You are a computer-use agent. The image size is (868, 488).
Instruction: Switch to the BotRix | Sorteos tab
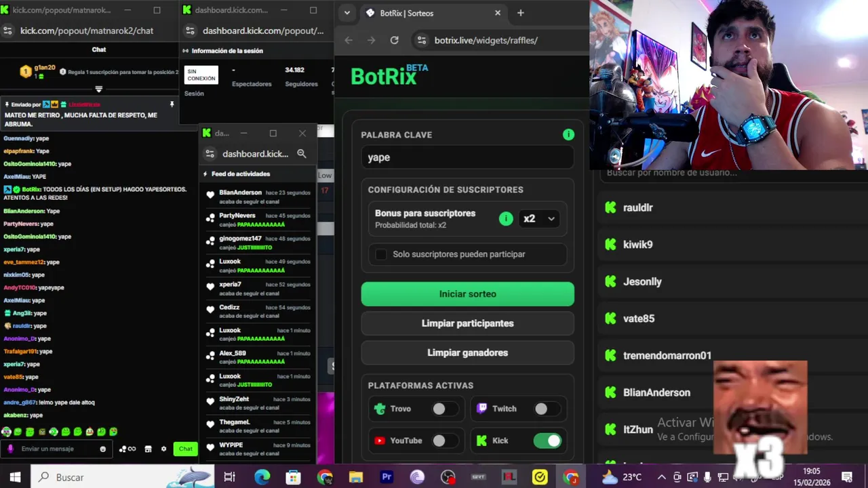[x=434, y=13]
